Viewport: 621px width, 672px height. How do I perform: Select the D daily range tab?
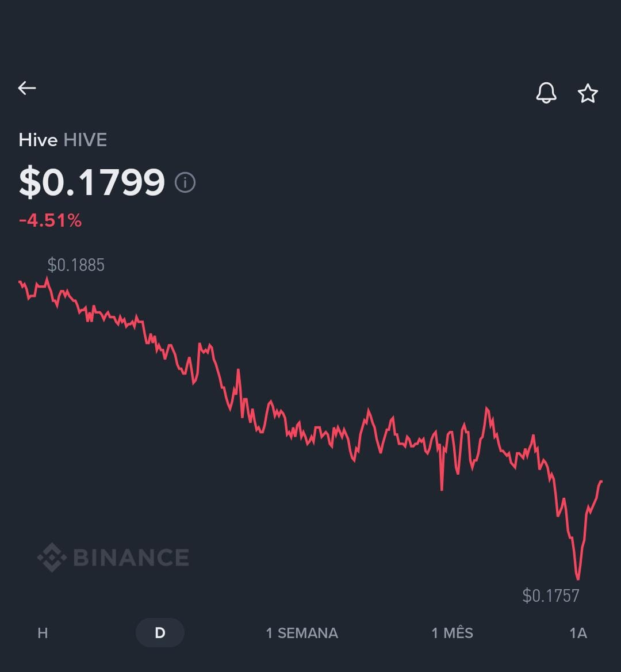pos(160,633)
